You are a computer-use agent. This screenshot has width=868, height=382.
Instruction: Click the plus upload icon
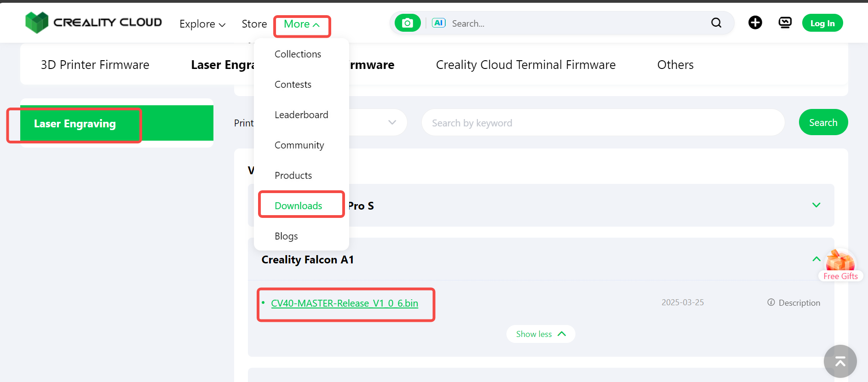(x=755, y=23)
